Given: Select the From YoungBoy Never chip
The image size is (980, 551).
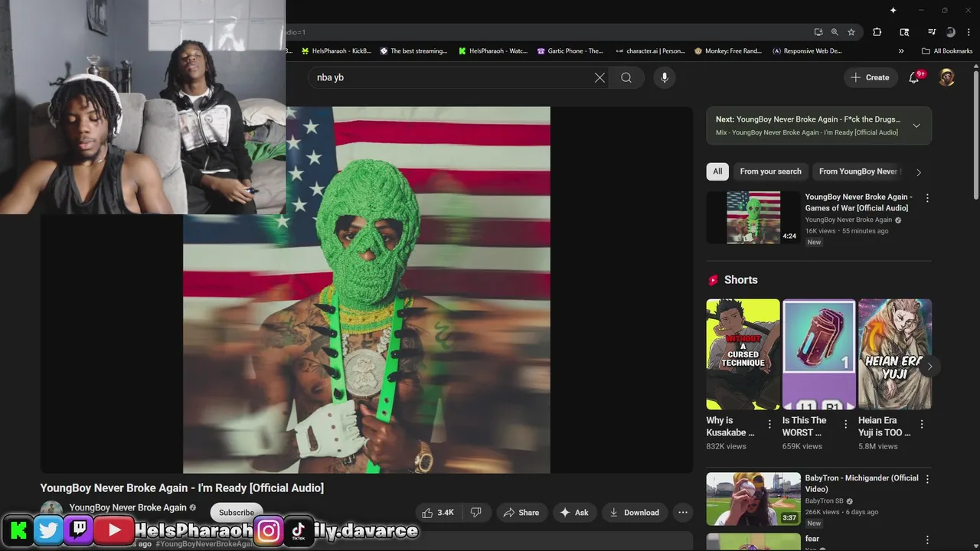Looking at the screenshot, I should coord(857,171).
